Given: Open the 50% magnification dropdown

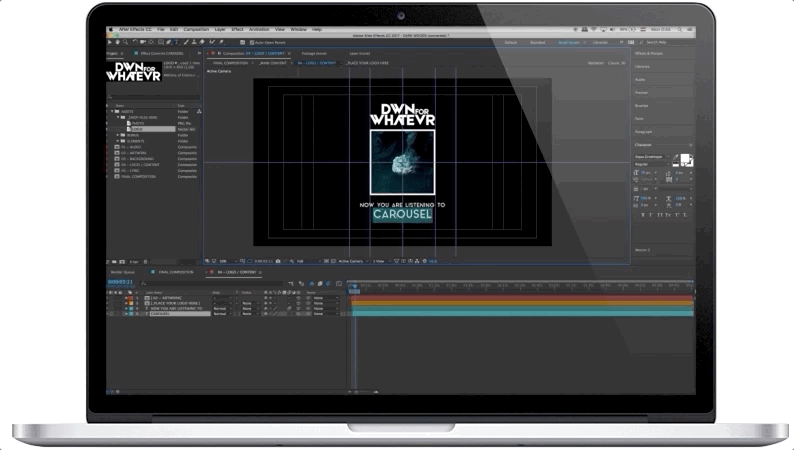Looking at the screenshot, I should (x=228, y=261).
